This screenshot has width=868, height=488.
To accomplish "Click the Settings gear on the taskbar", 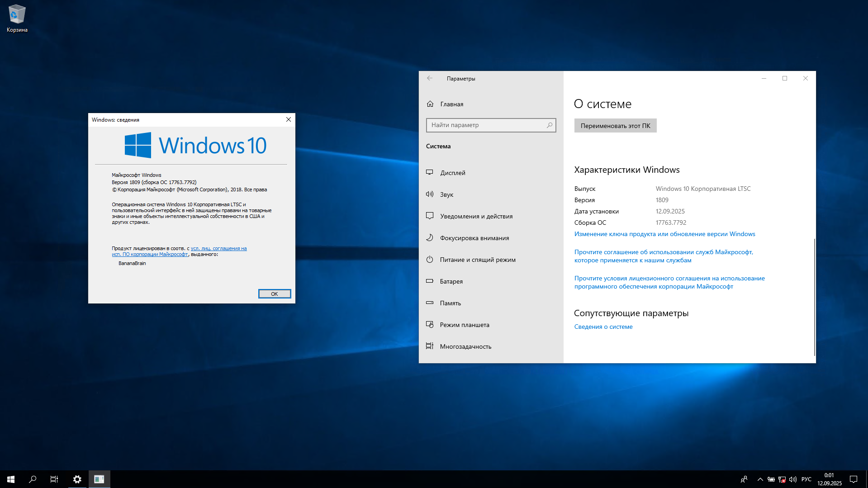I will click(x=77, y=479).
